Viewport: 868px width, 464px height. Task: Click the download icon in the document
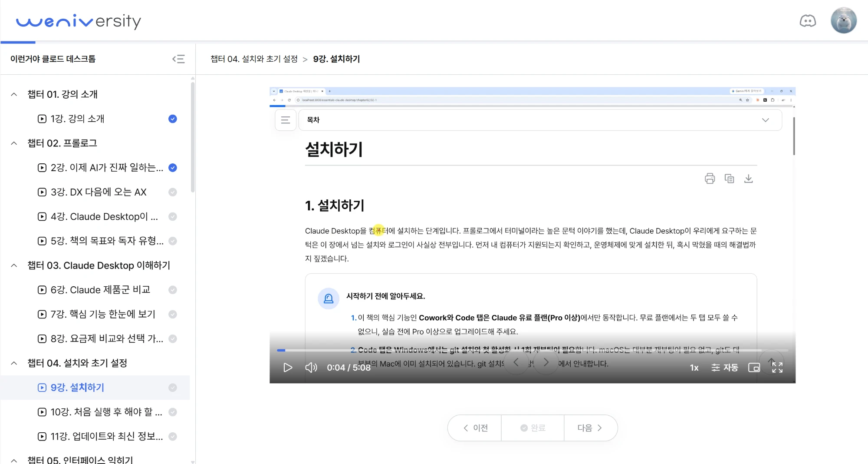click(748, 179)
